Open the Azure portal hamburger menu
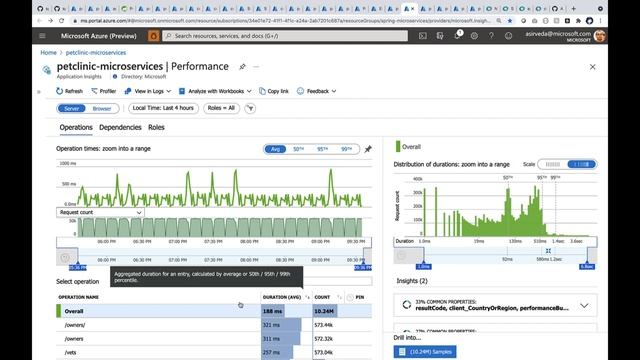The width and height of the screenshot is (640, 360). pos(42,36)
